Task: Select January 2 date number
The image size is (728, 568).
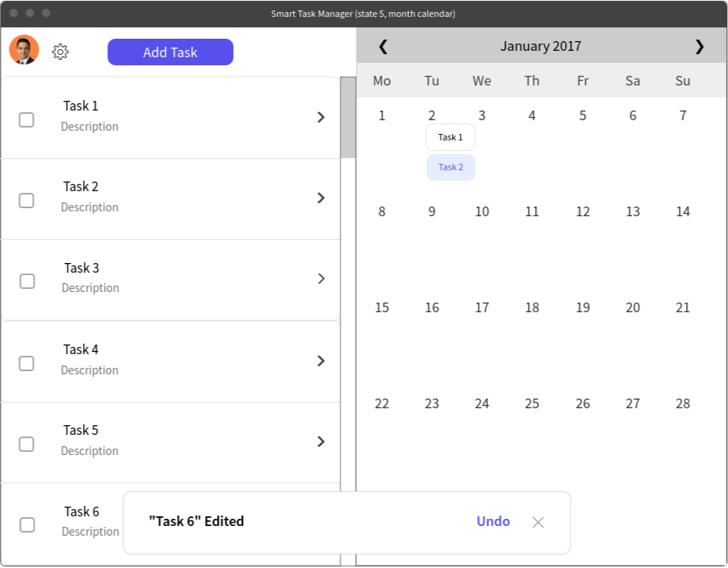Action: [x=432, y=115]
